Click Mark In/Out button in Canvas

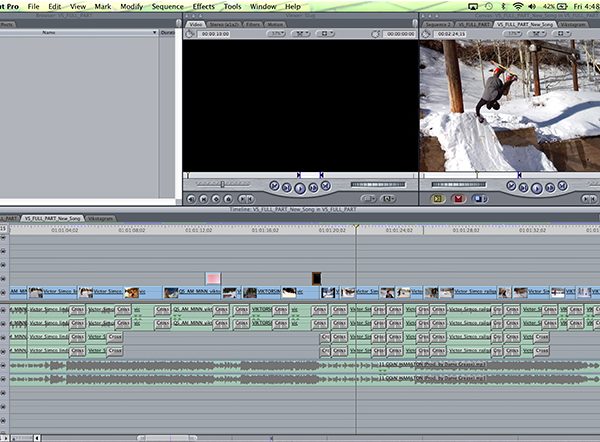click(x=589, y=199)
